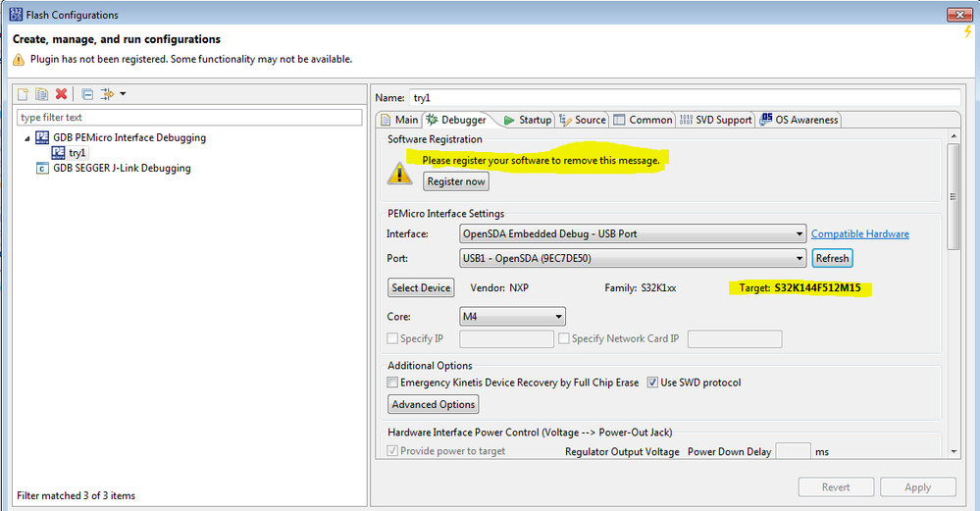Switch to the OS Awareness tab
Screen dimensions: 980x511
click(x=799, y=120)
